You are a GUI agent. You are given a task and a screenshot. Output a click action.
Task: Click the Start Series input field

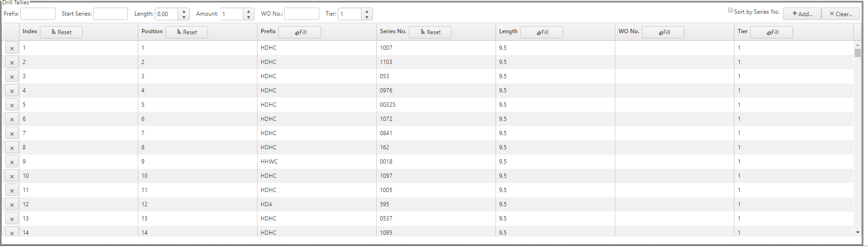pyautogui.click(x=110, y=14)
